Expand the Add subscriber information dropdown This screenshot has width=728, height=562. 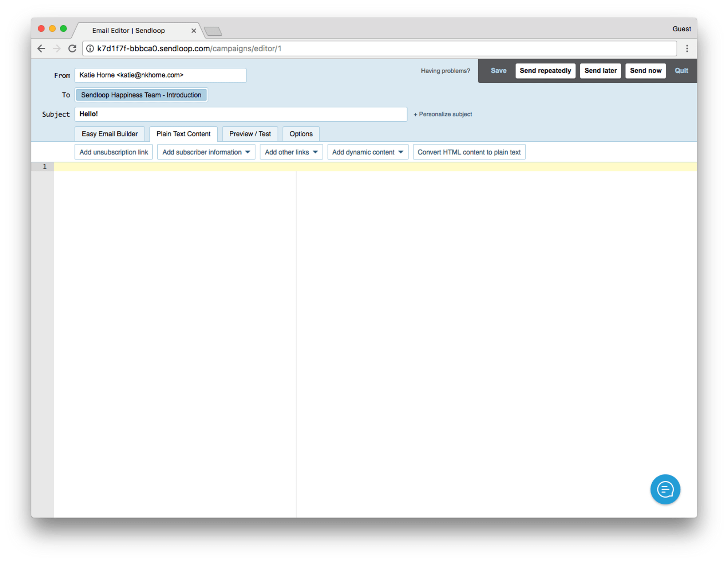coord(206,152)
